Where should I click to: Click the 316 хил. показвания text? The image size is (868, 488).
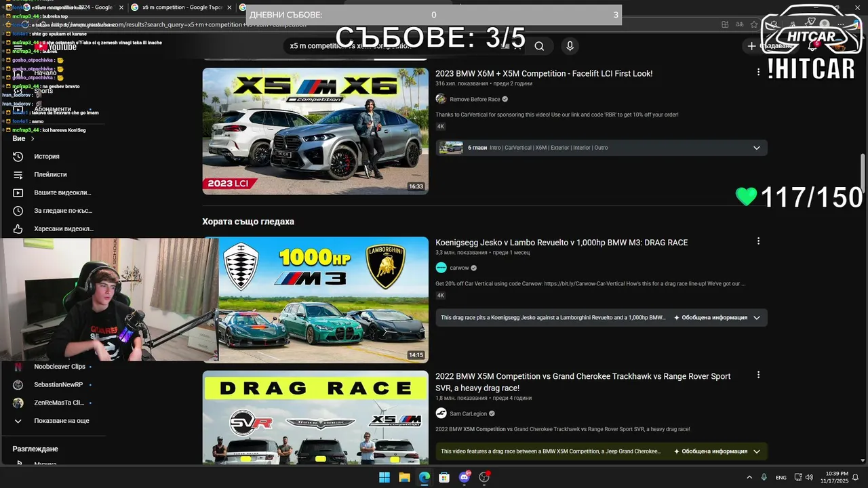coord(462,83)
